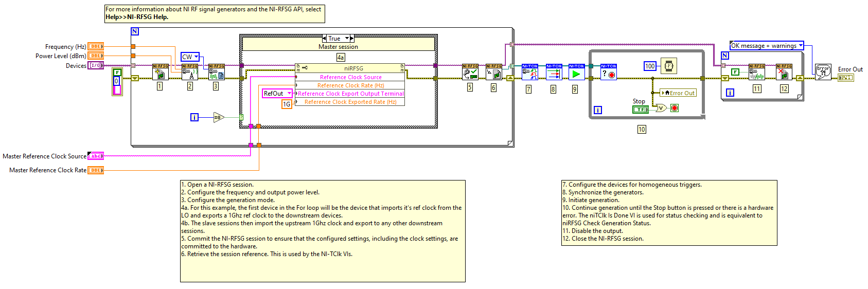This screenshot has height=289, width=868.
Task: Click the Frequency (Hz) DBL terminal
Action: click(x=96, y=46)
